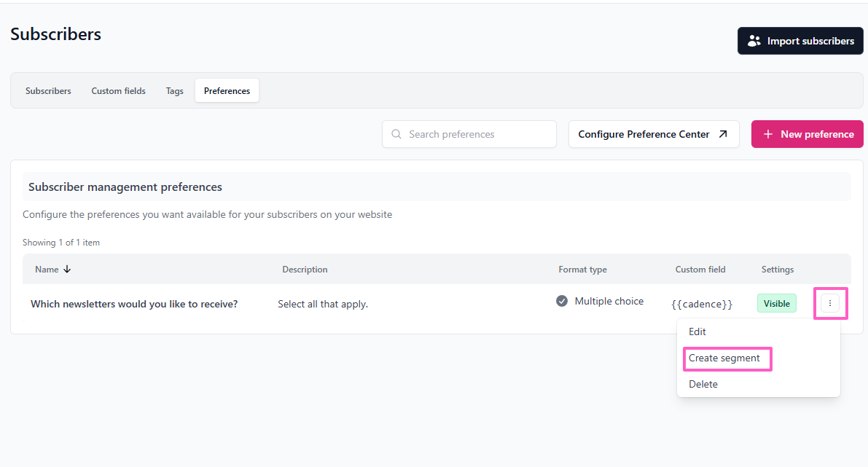The width and height of the screenshot is (868, 467).
Task: Click the external arrow icon beside Configure Preference Center
Action: [723, 134]
